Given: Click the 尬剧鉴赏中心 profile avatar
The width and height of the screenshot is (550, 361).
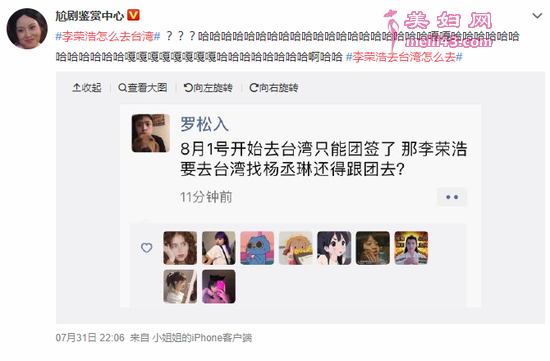Looking at the screenshot, I should pos(27,28).
